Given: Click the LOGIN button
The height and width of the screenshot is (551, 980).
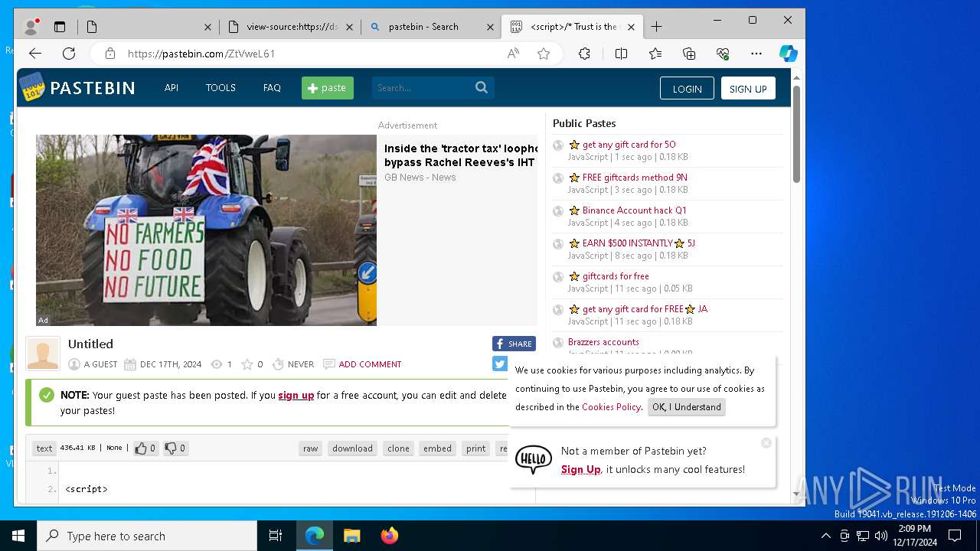Looking at the screenshot, I should click(687, 88).
